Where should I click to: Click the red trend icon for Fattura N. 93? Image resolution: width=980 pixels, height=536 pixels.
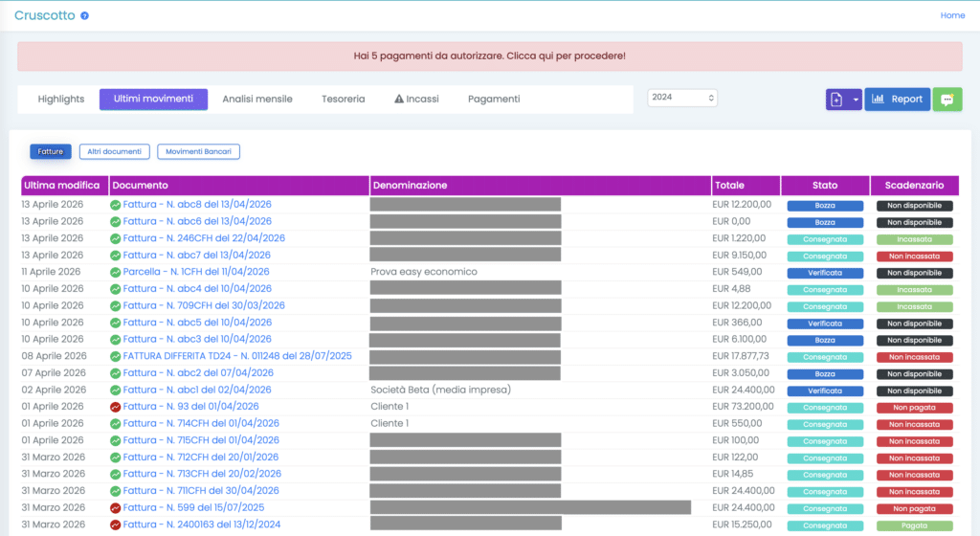[116, 407]
